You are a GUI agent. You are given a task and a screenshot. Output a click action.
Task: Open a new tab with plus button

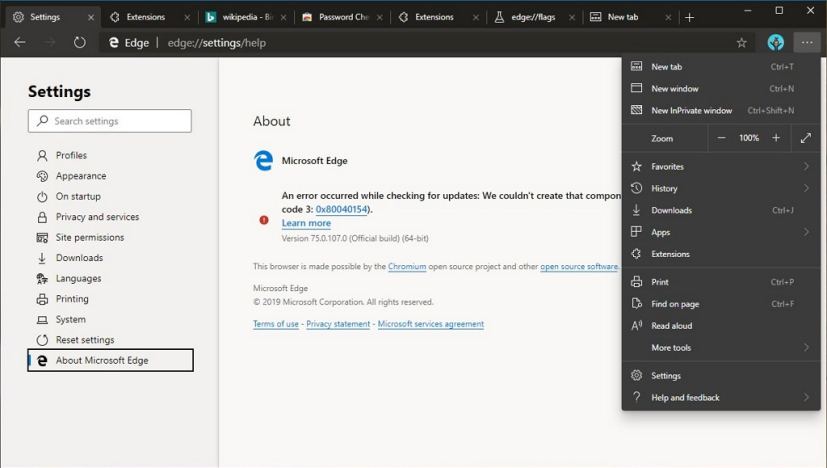(x=689, y=17)
